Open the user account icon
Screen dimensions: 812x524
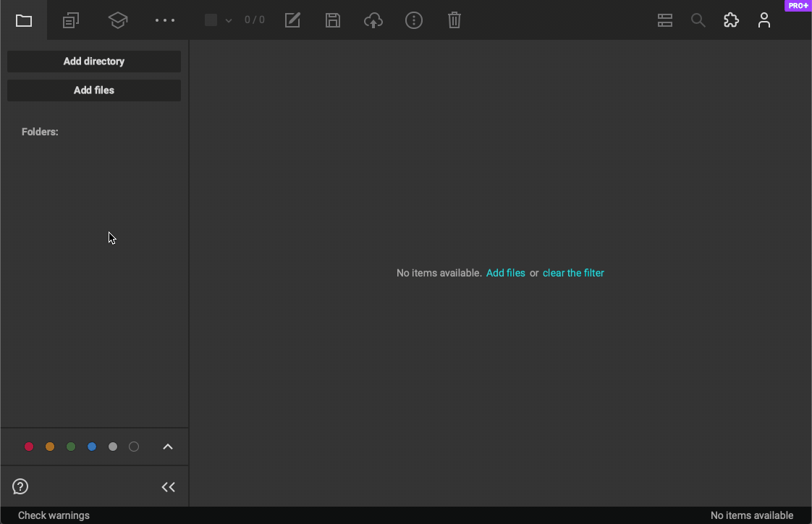click(x=764, y=20)
